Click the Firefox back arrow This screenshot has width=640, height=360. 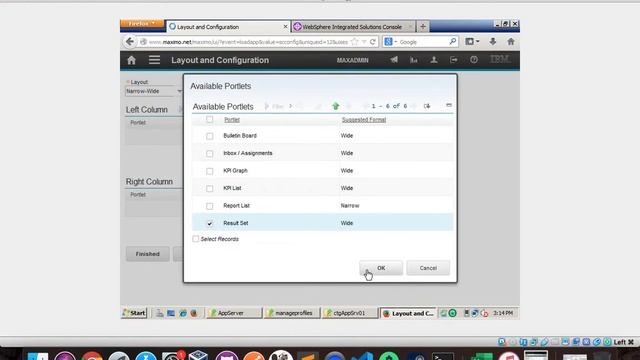point(130,42)
